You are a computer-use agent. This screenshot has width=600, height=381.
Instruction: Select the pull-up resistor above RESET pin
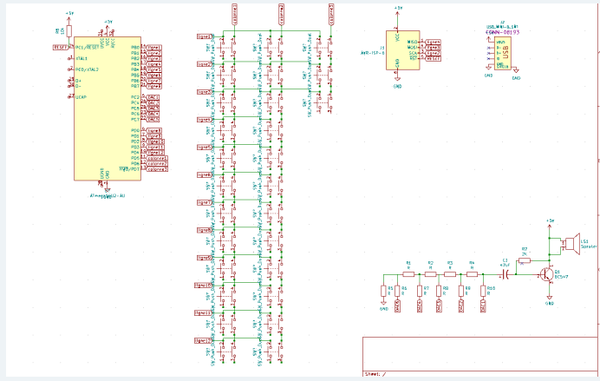coord(69,31)
